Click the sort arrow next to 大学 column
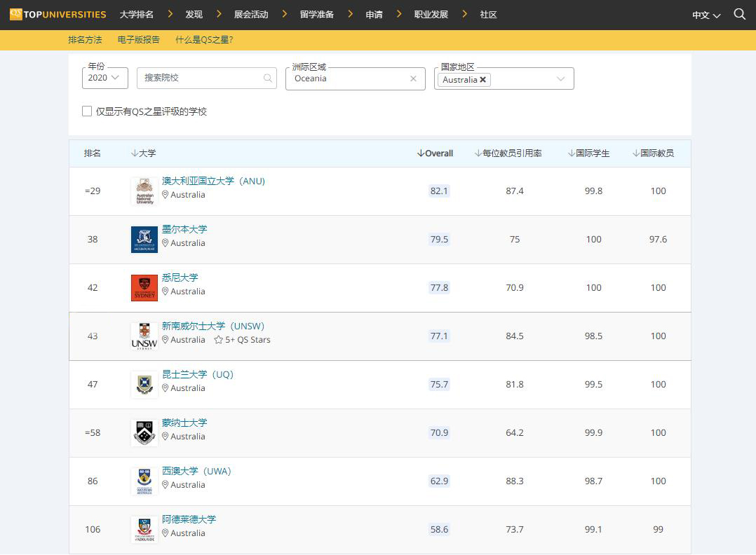Screen dimensions: 756x555 [135, 153]
